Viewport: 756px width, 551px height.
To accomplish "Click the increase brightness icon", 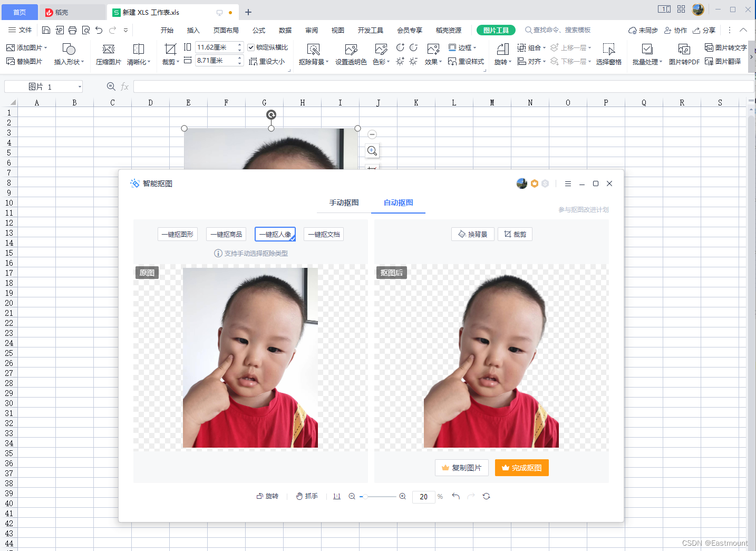I will (400, 61).
